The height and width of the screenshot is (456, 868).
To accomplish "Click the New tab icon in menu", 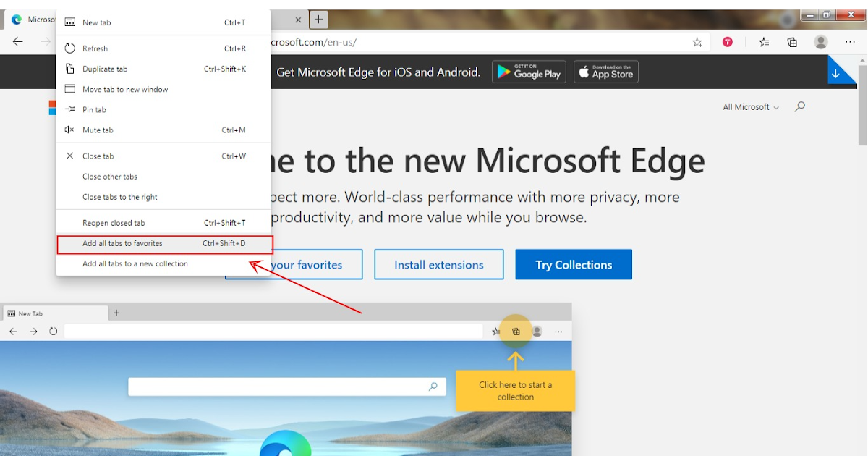I will 70,22.
